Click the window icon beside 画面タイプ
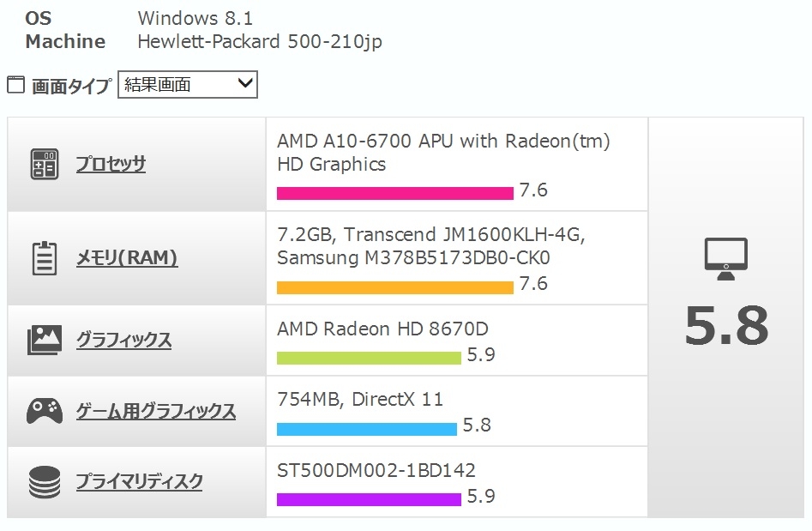812x531 pixels. tap(15, 84)
